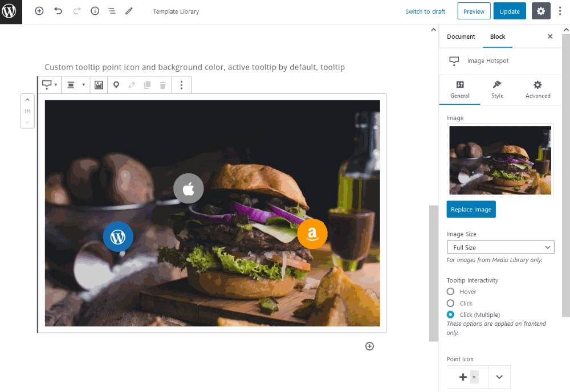Click the editor scrollbar thumb
The height and width of the screenshot is (392, 570).
(434, 273)
